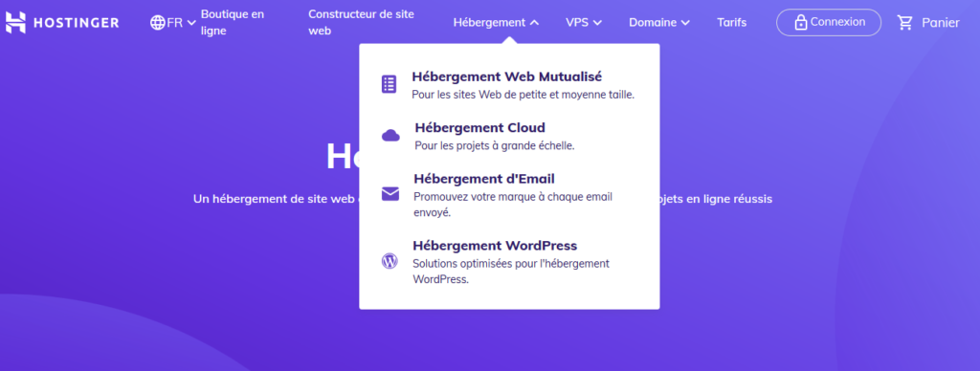Image resolution: width=980 pixels, height=371 pixels.
Task: Open the Tarifs page
Action: pos(731,23)
